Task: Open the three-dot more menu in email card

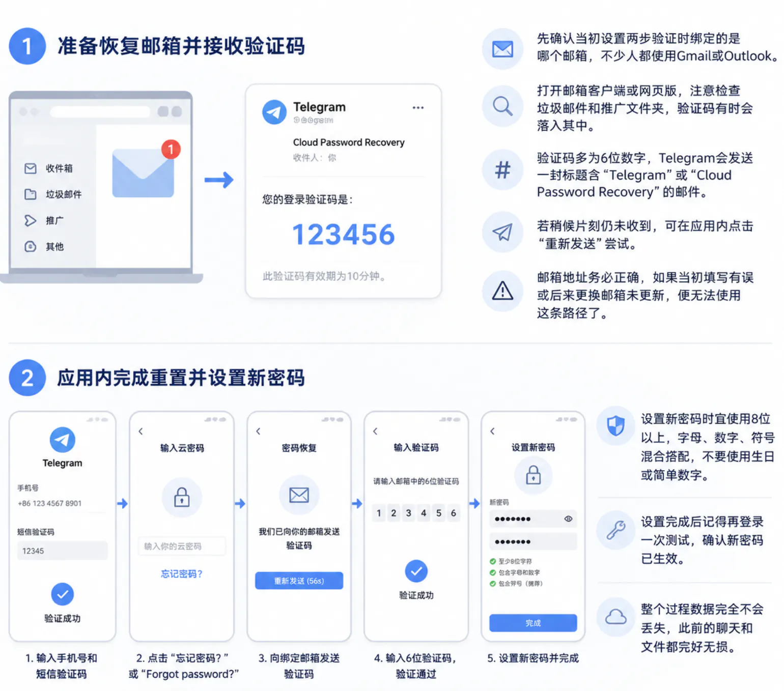Action: [x=418, y=108]
